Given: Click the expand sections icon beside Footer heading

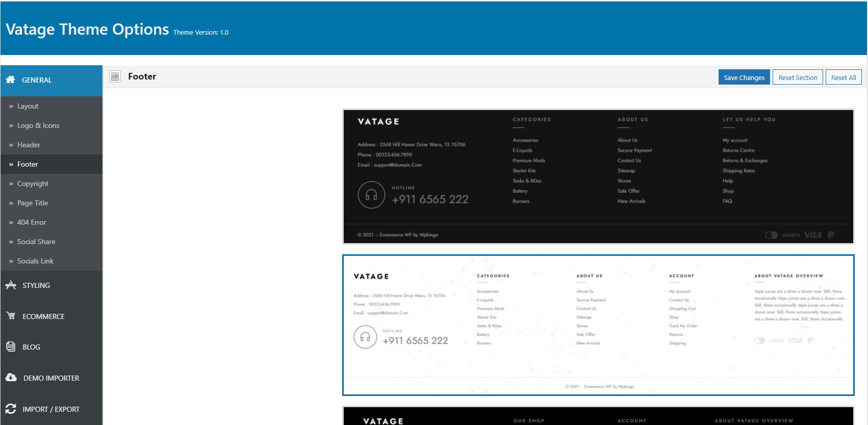Looking at the screenshot, I should coord(115,76).
